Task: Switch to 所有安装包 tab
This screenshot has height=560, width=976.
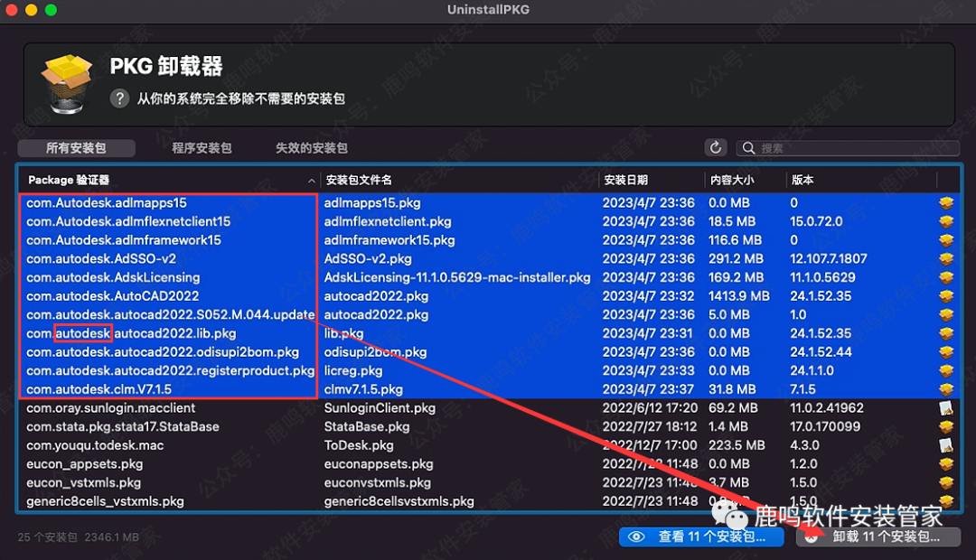Action: tap(76, 148)
